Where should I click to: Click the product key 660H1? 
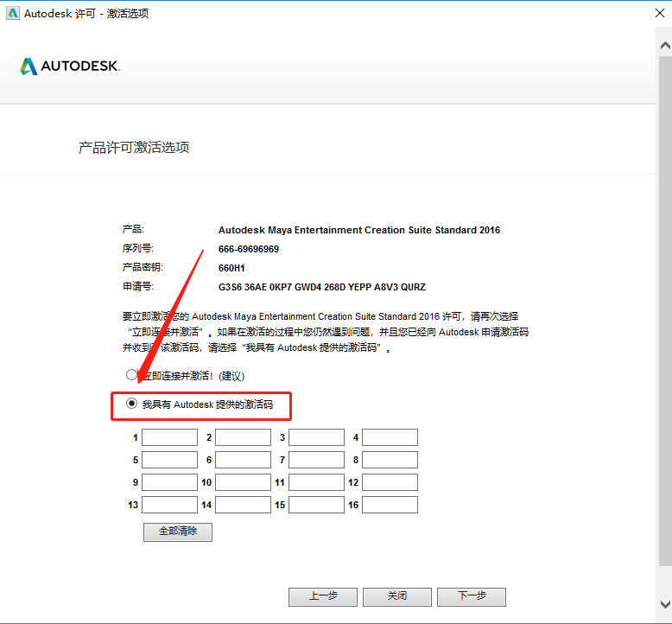point(231,268)
